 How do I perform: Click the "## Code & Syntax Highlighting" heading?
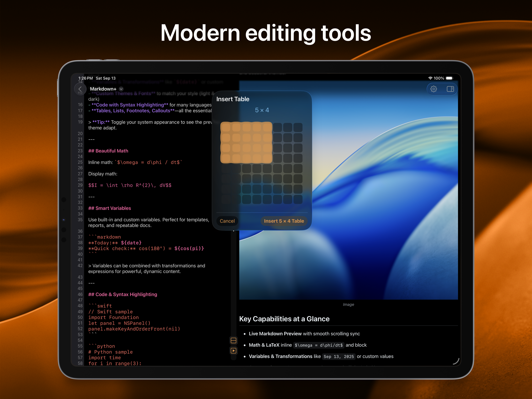(x=123, y=294)
